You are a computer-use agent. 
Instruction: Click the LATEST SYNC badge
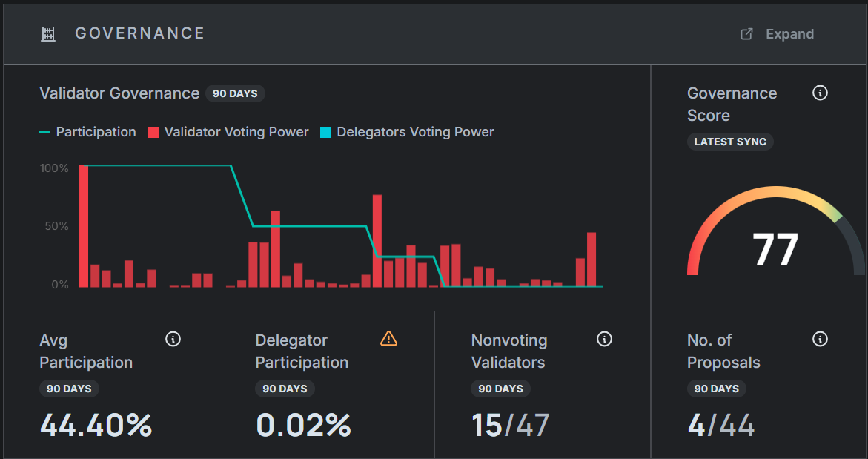coord(730,142)
